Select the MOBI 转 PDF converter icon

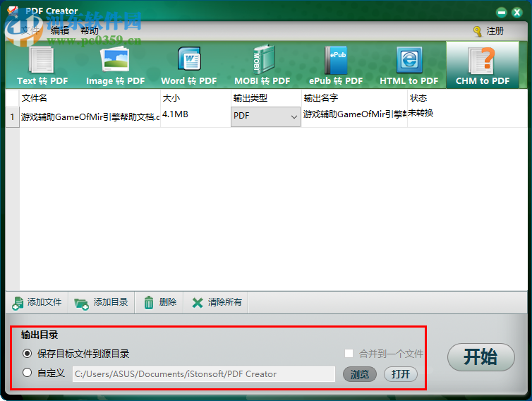[x=263, y=59]
